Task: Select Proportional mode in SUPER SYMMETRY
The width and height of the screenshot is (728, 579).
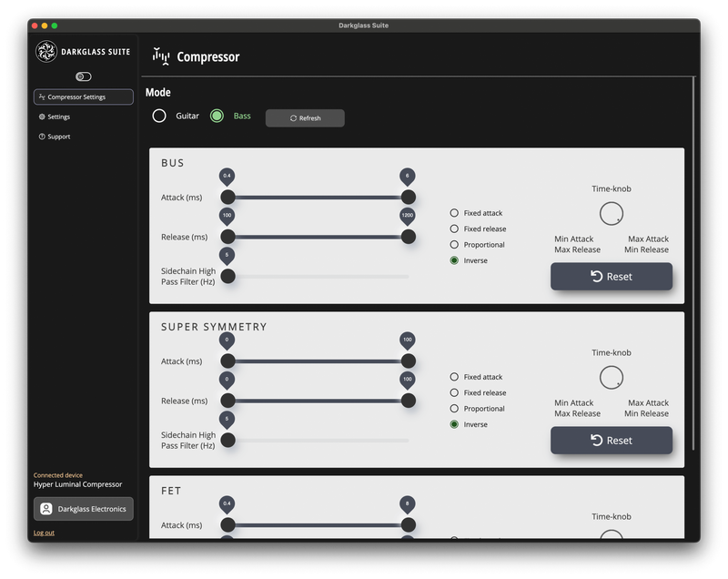Action: 453,408
